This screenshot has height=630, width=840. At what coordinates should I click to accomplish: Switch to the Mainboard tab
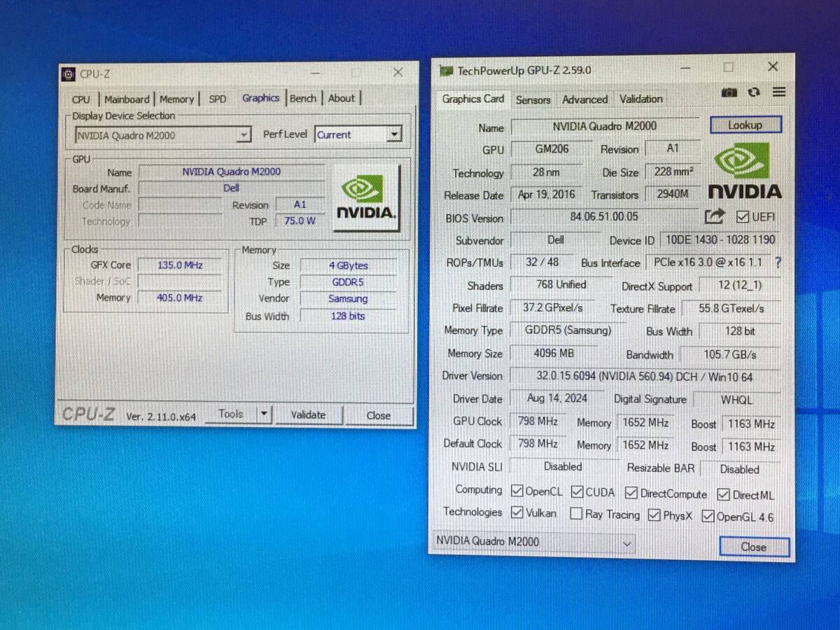point(127,99)
